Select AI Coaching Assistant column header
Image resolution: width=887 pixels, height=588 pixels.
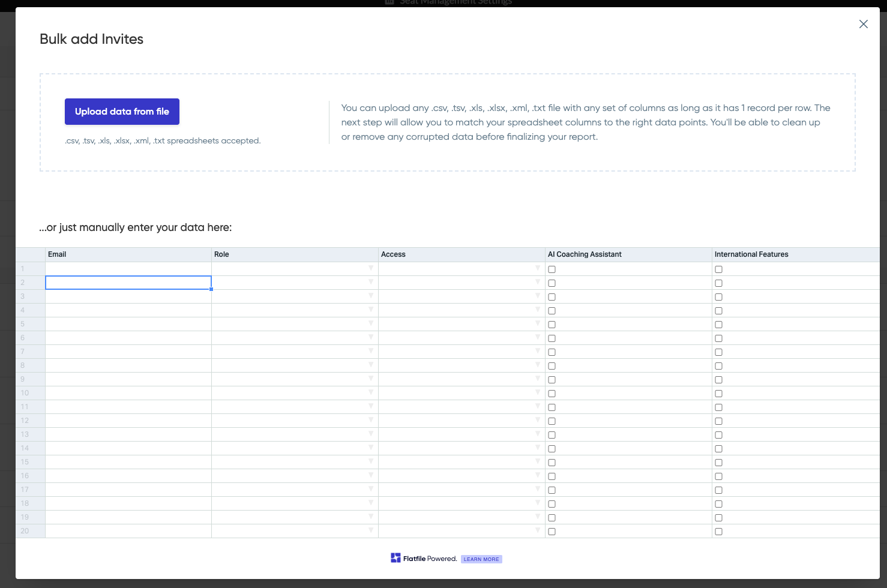(x=628, y=254)
